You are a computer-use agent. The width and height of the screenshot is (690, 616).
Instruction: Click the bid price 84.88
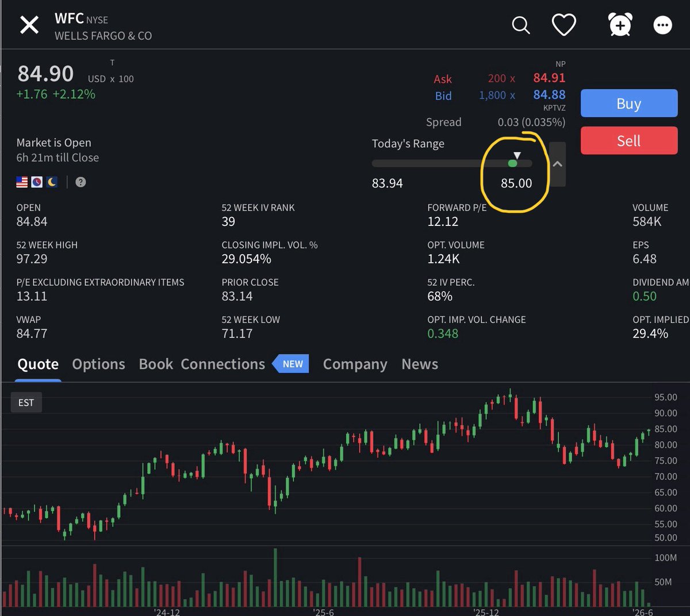coord(549,94)
